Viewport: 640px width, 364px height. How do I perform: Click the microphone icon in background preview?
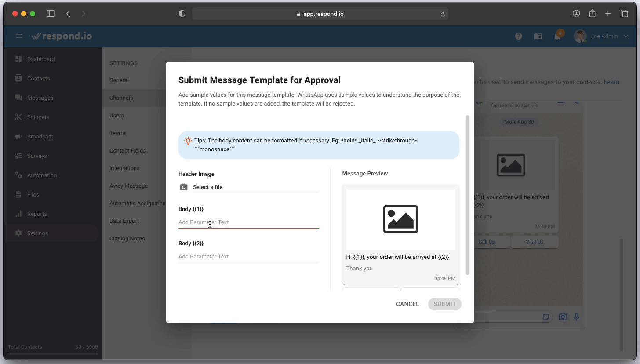[x=576, y=317]
